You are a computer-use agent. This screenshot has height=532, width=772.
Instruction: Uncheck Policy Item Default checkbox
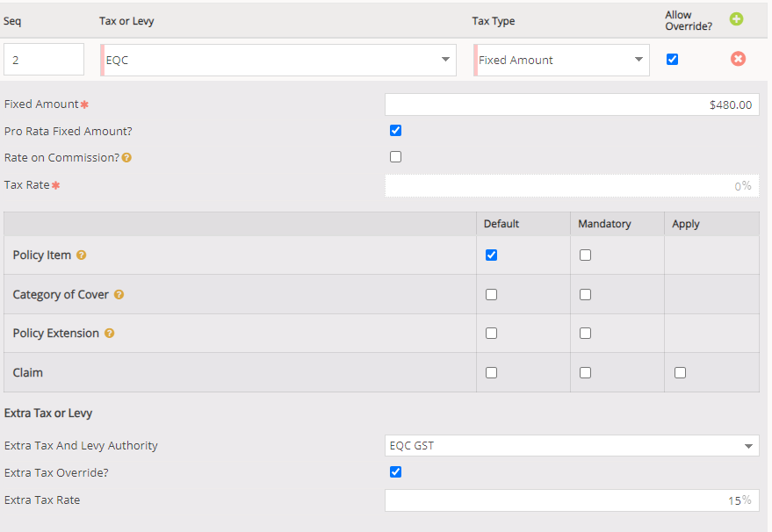(491, 255)
